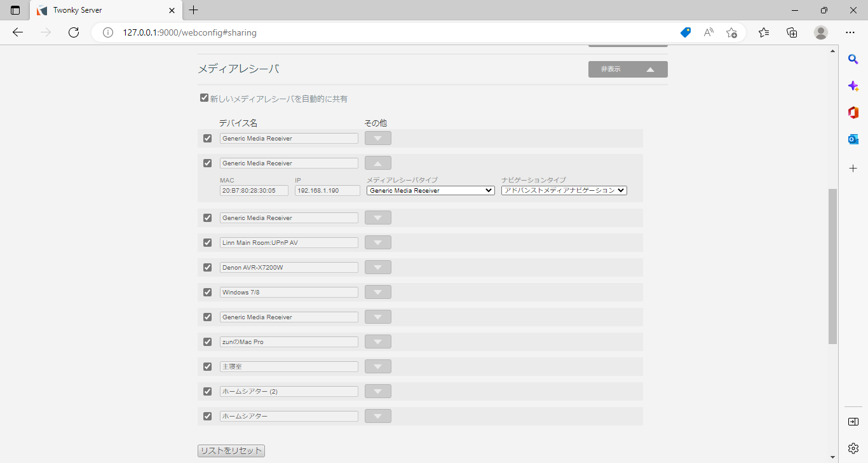Open the tab actions menu icon
The width and height of the screenshot is (868, 463).
[x=15, y=10]
